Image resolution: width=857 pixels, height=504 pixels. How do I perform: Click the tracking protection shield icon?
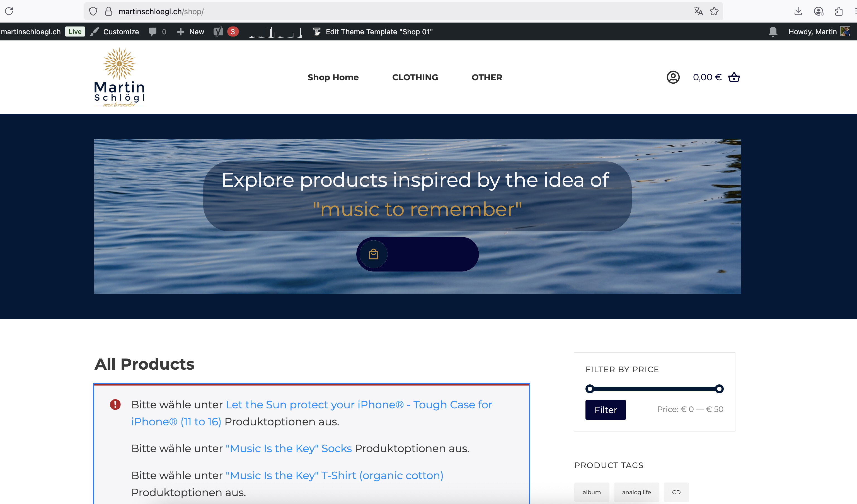pyautogui.click(x=93, y=11)
